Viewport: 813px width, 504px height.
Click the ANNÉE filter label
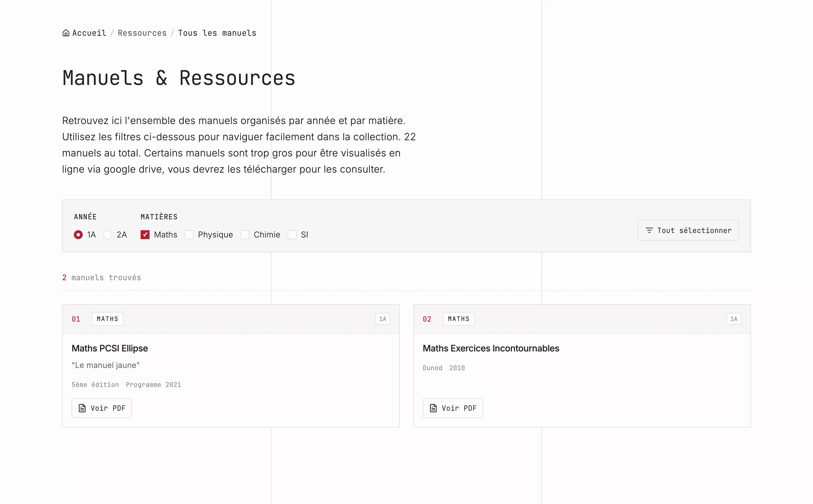click(x=85, y=217)
